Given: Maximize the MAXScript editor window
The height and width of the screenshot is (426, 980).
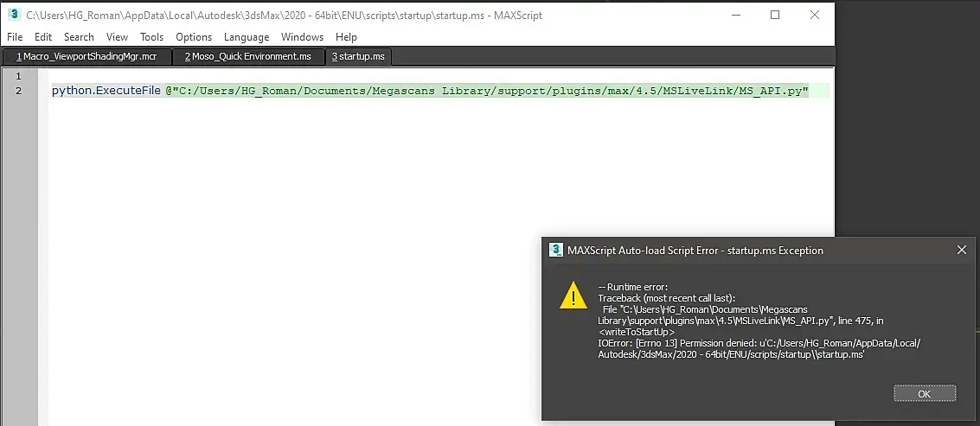Looking at the screenshot, I should pos(775,15).
